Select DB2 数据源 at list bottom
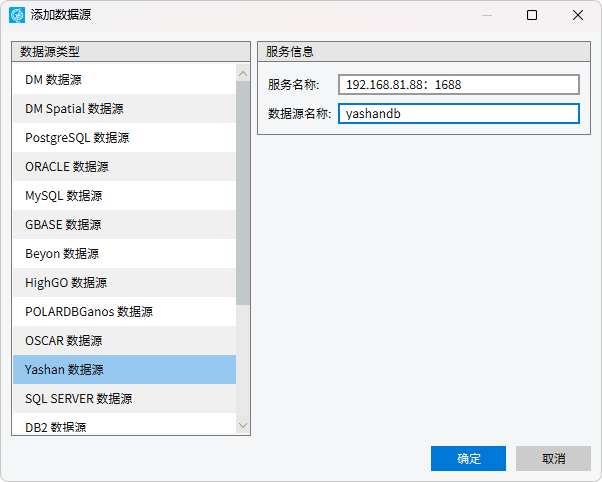 point(124,424)
